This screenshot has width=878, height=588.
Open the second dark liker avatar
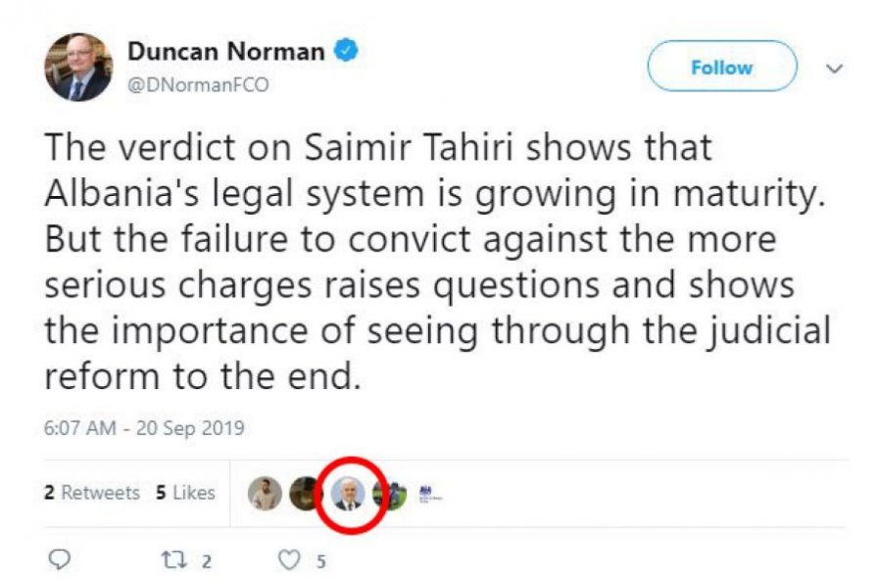click(x=304, y=493)
